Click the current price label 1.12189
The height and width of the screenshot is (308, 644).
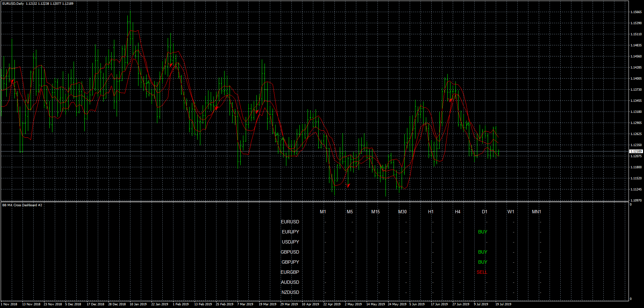(x=636, y=151)
